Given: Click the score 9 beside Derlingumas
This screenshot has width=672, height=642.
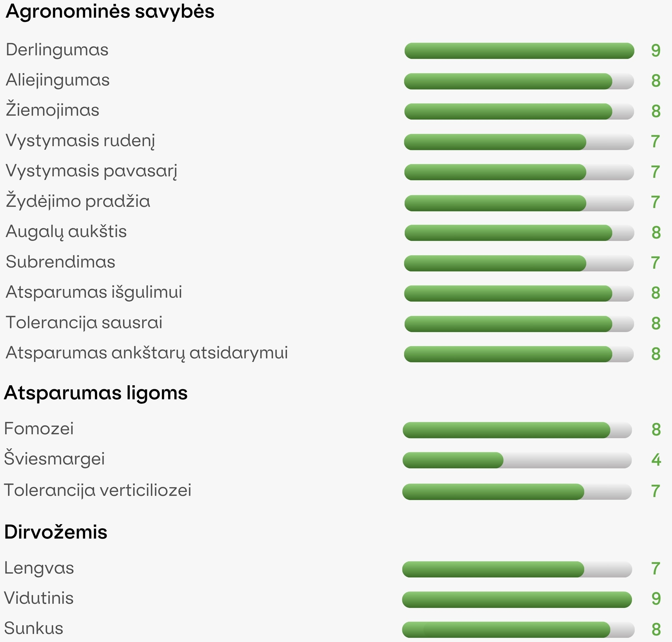Looking at the screenshot, I should coord(656,51).
